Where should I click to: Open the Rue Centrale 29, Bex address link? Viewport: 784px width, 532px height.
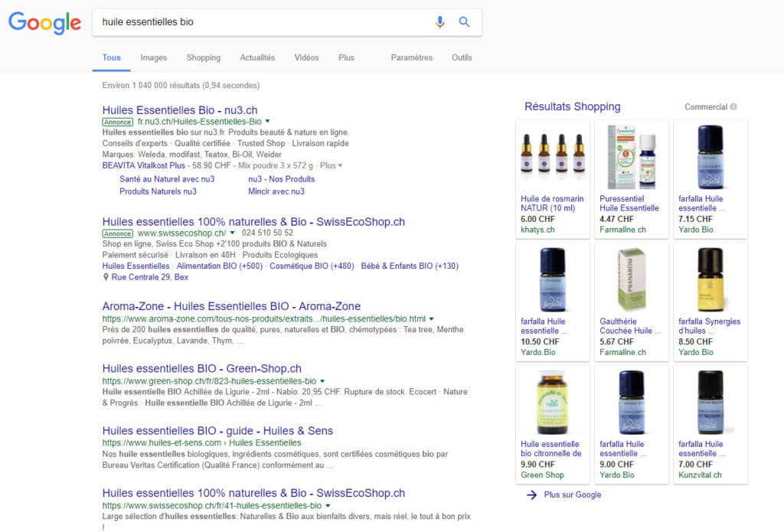coord(150,277)
